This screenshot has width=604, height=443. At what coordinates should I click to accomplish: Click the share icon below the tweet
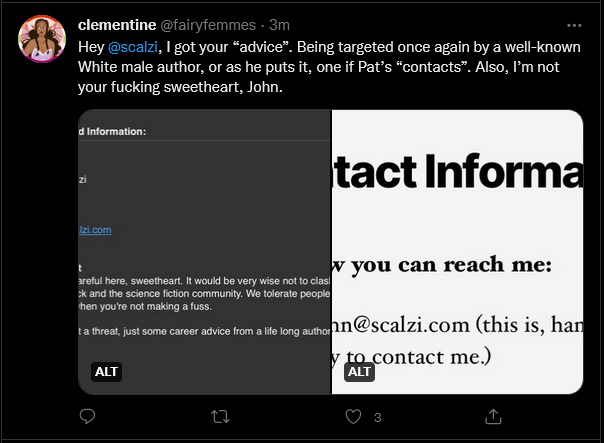click(493, 416)
